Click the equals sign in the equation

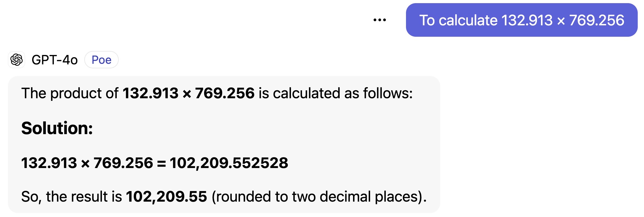click(161, 163)
